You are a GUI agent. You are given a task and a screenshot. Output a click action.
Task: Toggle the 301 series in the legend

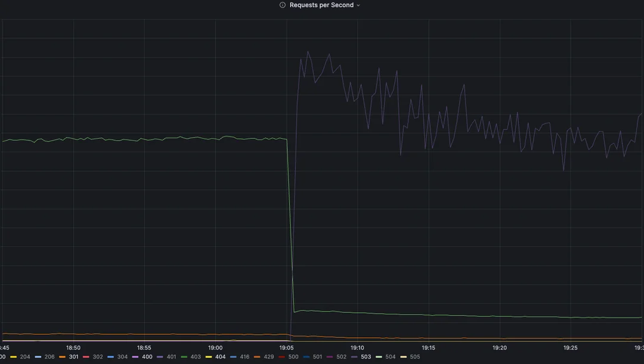[73, 357]
